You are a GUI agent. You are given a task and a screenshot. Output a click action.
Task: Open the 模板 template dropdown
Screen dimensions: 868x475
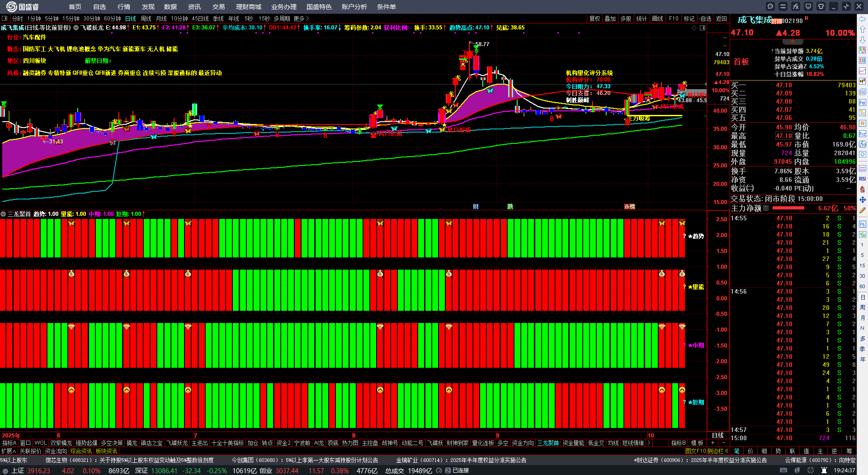point(697,443)
